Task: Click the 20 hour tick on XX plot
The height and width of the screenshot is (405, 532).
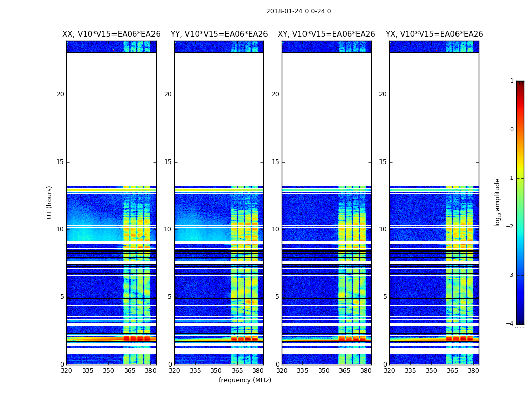Action: pyautogui.click(x=60, y=94)
